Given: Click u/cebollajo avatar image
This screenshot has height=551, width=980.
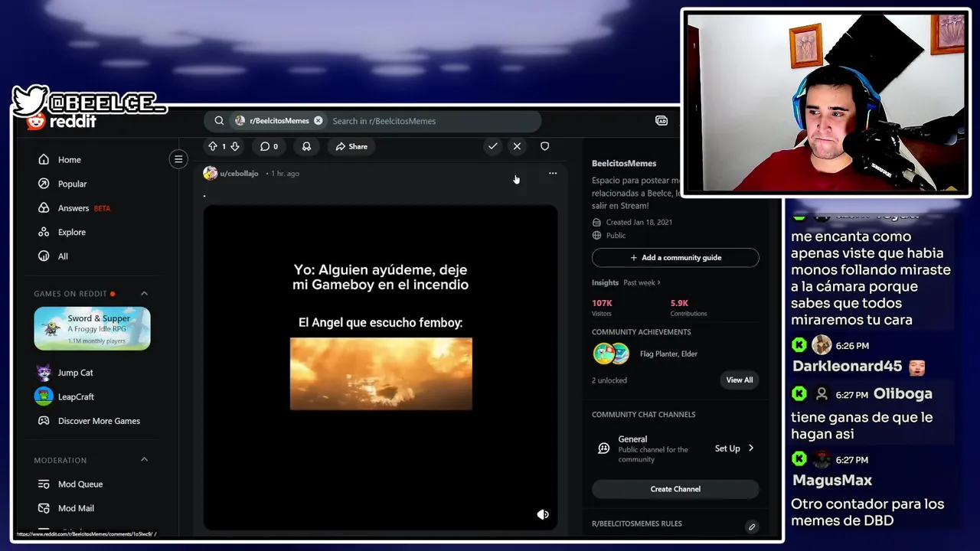Looking at the screenshot, I should [210, 173].
